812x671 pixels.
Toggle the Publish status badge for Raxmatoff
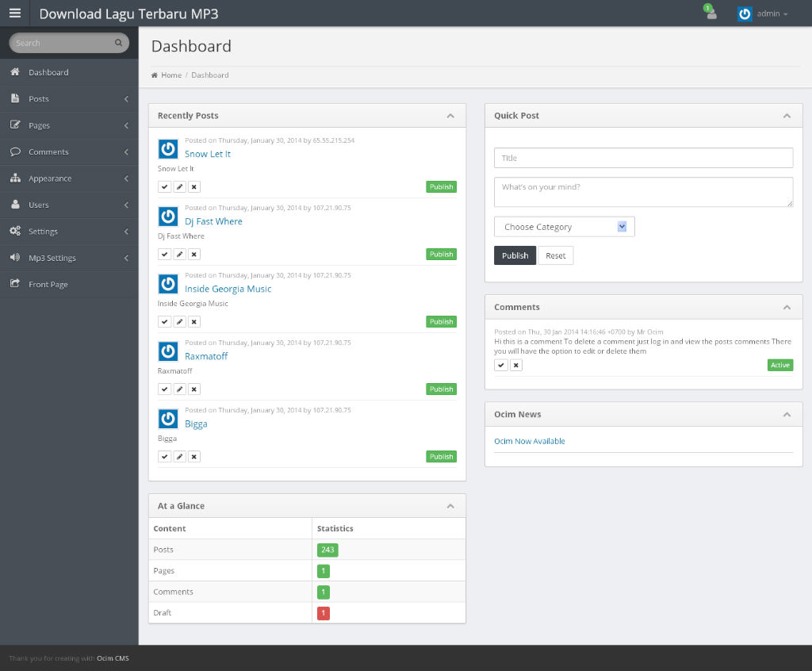point(441,389)
